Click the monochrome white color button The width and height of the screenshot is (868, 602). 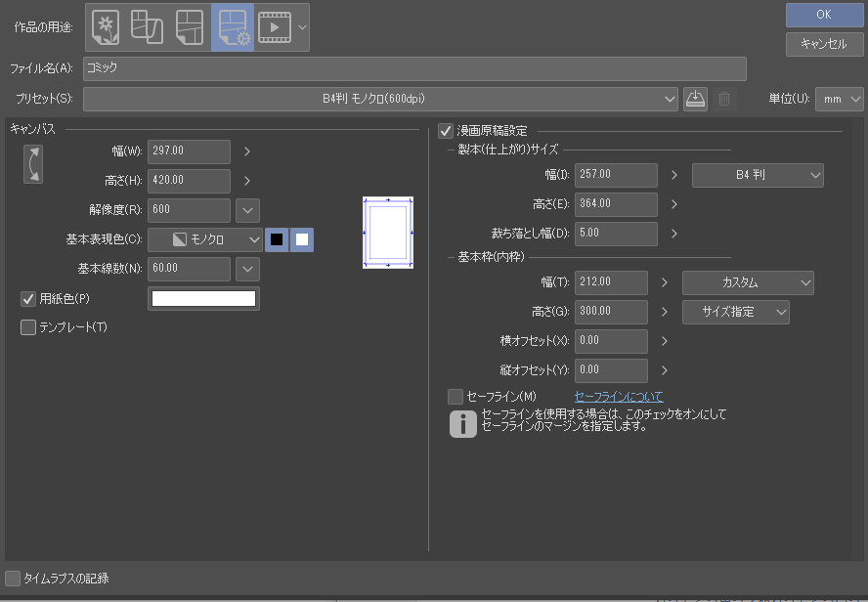click(302, 239)
